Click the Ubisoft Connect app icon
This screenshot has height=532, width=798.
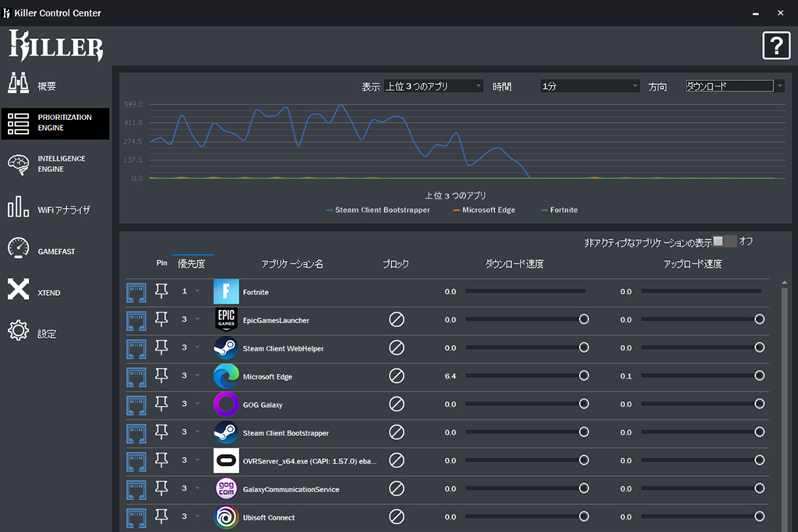[x=225, y=517]
